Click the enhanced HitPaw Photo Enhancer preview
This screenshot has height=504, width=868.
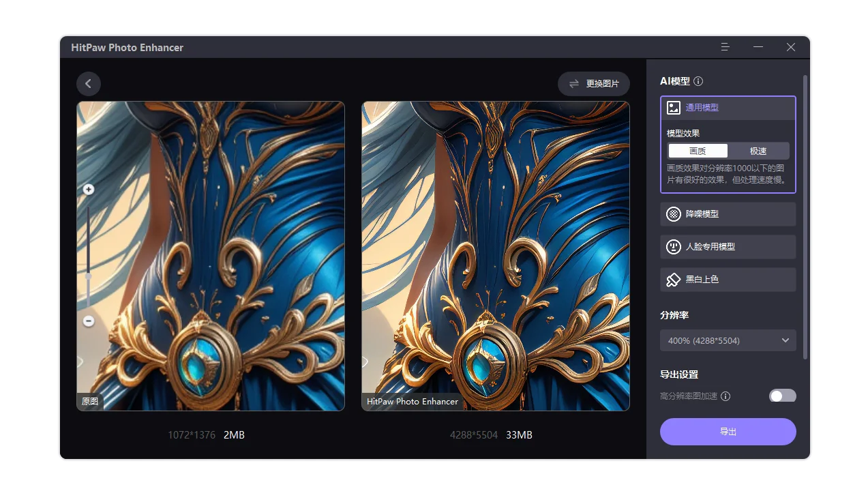496,256
